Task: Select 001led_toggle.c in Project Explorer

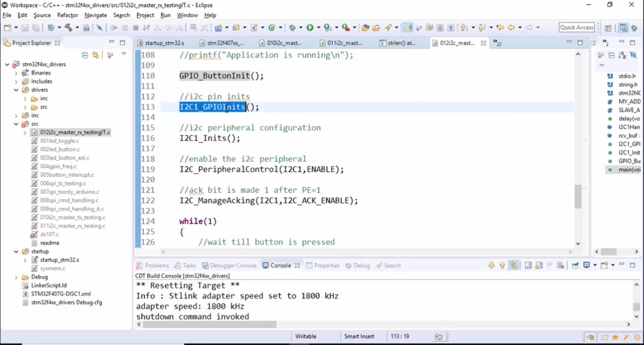Action: tap(59, 141)
